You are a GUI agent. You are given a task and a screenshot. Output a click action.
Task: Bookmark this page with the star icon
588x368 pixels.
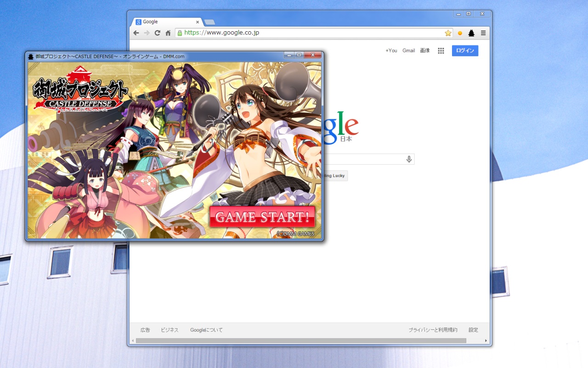pyautogui.click(x=448, y=33)
